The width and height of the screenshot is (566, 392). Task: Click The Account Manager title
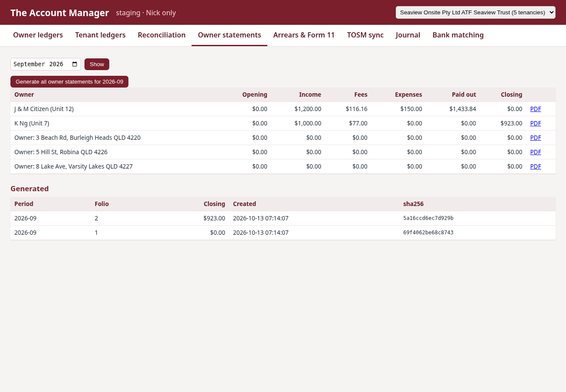[x=60, y=13]
